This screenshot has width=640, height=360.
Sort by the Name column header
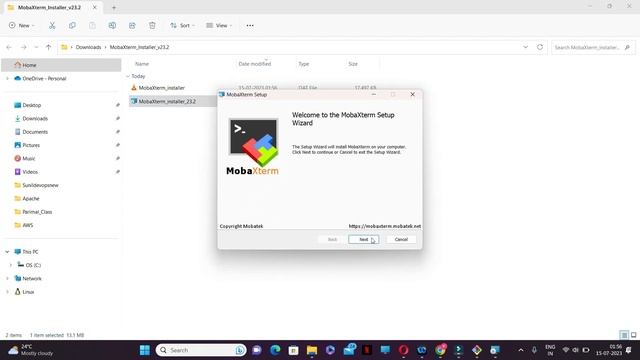click(x=142, y=64)
